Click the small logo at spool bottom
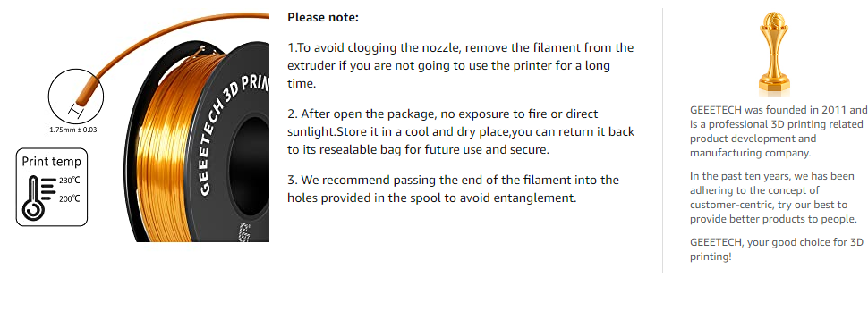The image size is (868, 328). [243, 233]
